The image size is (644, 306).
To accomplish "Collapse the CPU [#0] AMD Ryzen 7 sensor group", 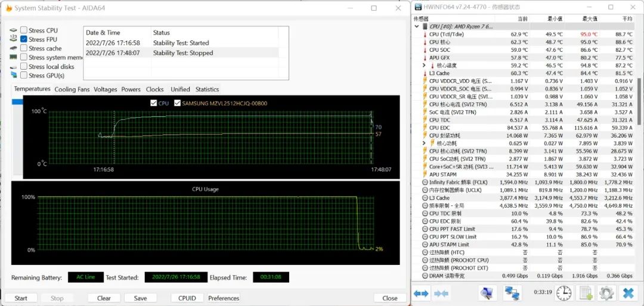I will [x=417, y=27].
